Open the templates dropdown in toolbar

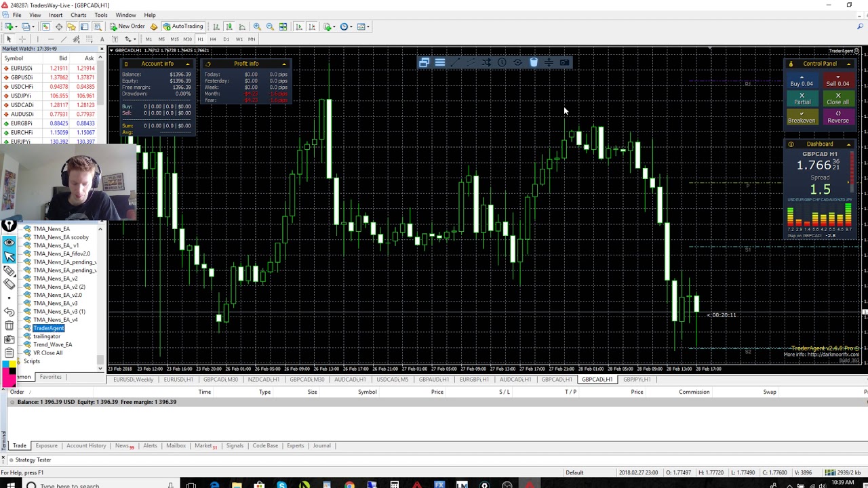click(x=368, y=26)
